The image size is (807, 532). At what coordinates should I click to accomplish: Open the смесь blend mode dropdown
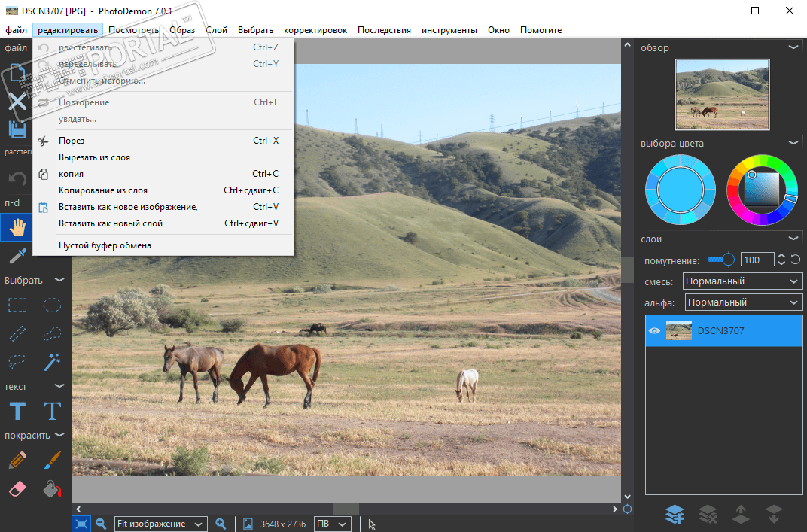click(742, 281)
